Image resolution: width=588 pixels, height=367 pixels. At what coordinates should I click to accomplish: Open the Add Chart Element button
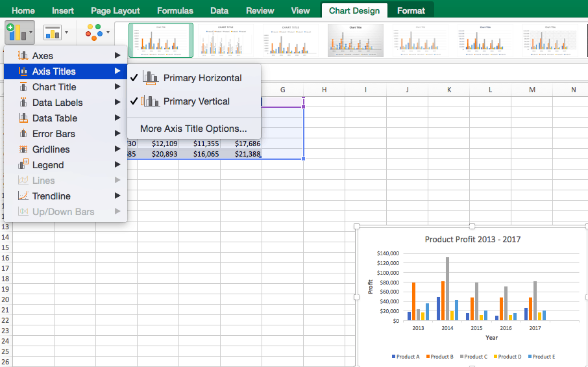click(x=19, y=32)
